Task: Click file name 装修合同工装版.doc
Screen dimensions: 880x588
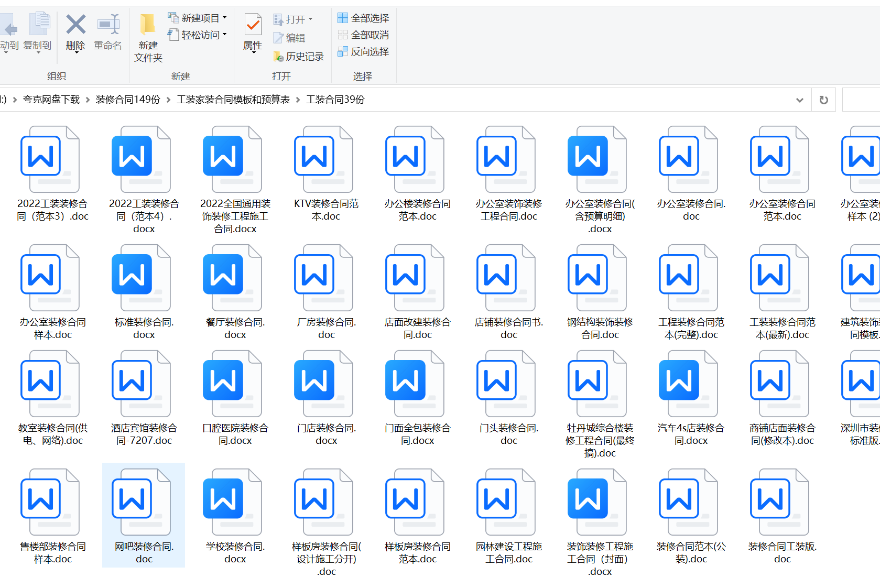Action: 783,553
